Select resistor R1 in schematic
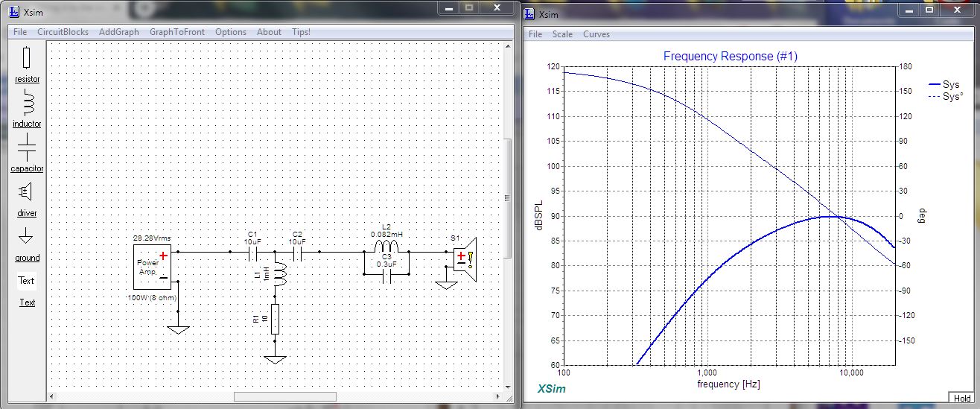Viewport: 980px width, 409px height. pos(275,319)
